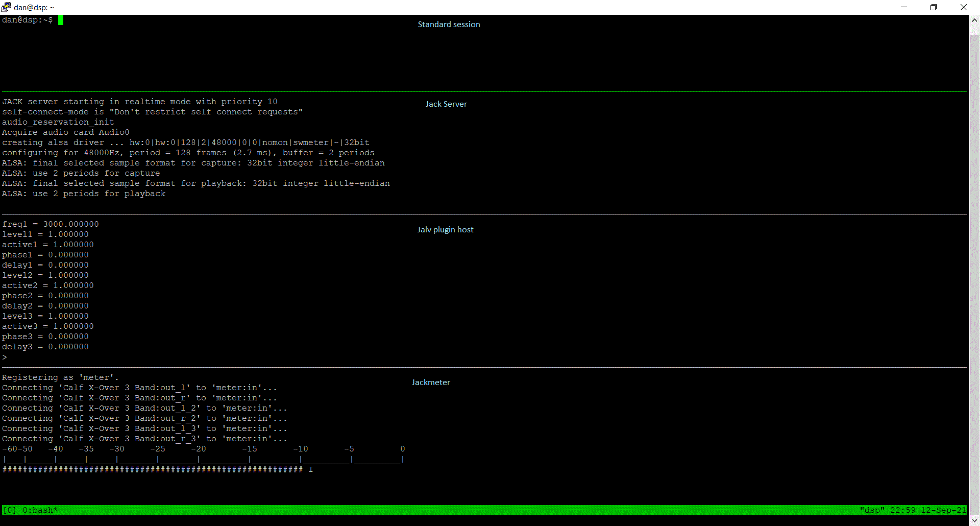Click the Connecting 'Band:out_l' line
Image resolution: width=980 pixels, height=526 pixels.
[x=140, y=388]
